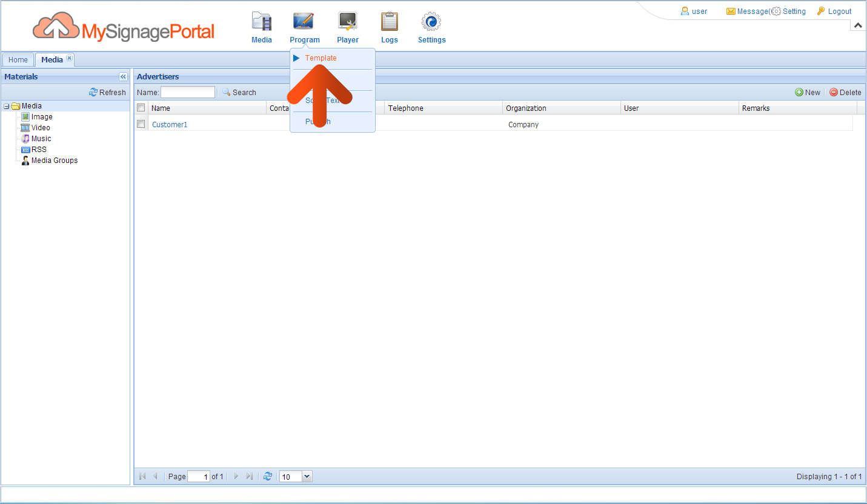
Task: Collapse the Materials side panel
Action: click(123, 77)
